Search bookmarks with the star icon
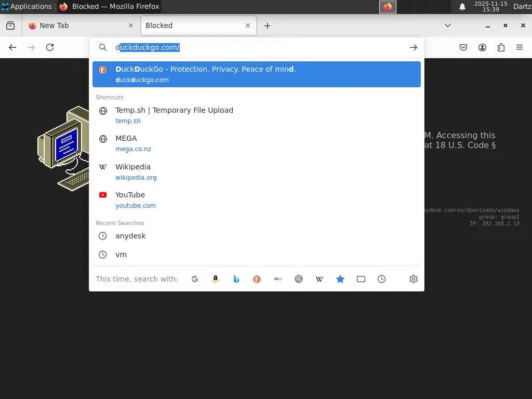This screenshot has width=532, height=399. coord(340,279)
